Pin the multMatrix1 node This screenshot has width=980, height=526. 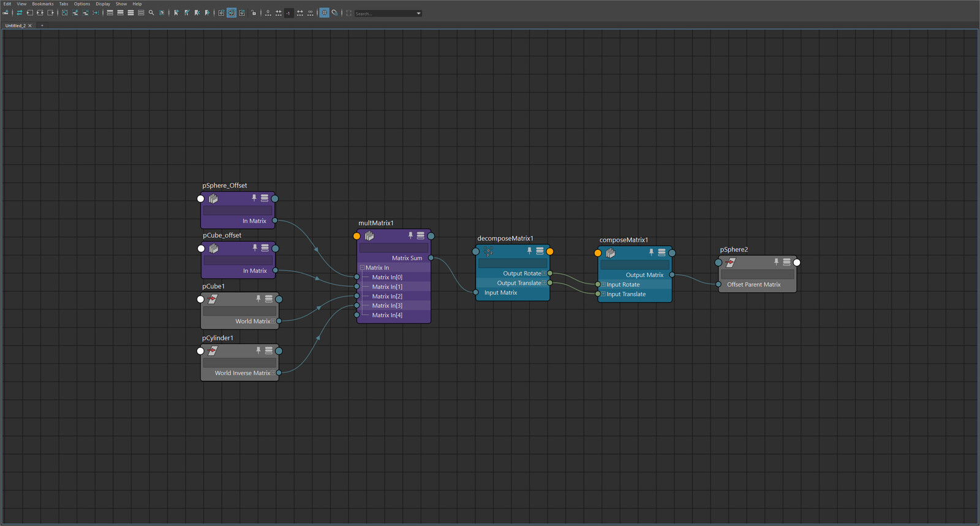410,236
